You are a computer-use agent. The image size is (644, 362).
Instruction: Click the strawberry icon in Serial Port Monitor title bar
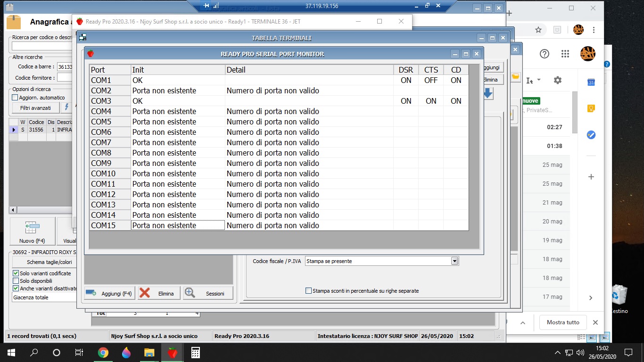coord(90,54)
